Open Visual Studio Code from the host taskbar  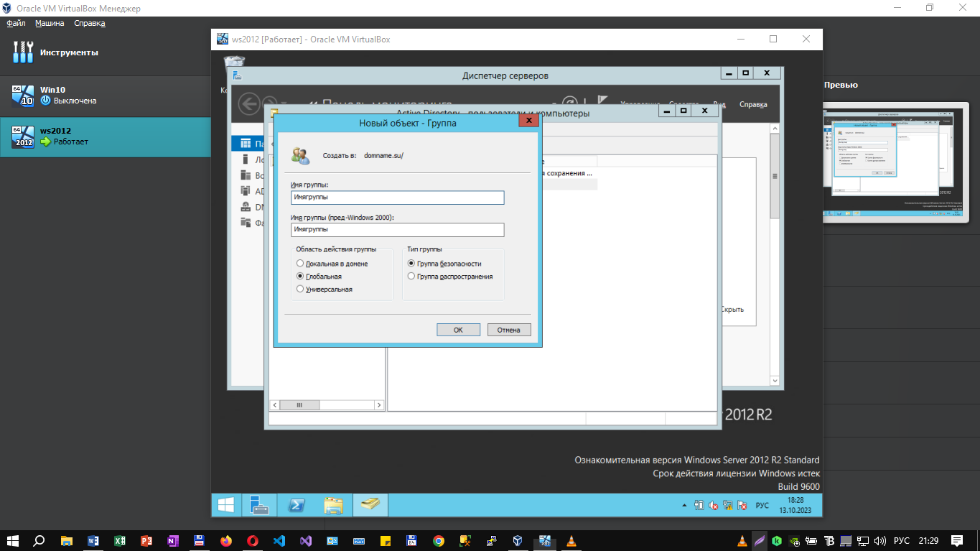pos(279,541)
